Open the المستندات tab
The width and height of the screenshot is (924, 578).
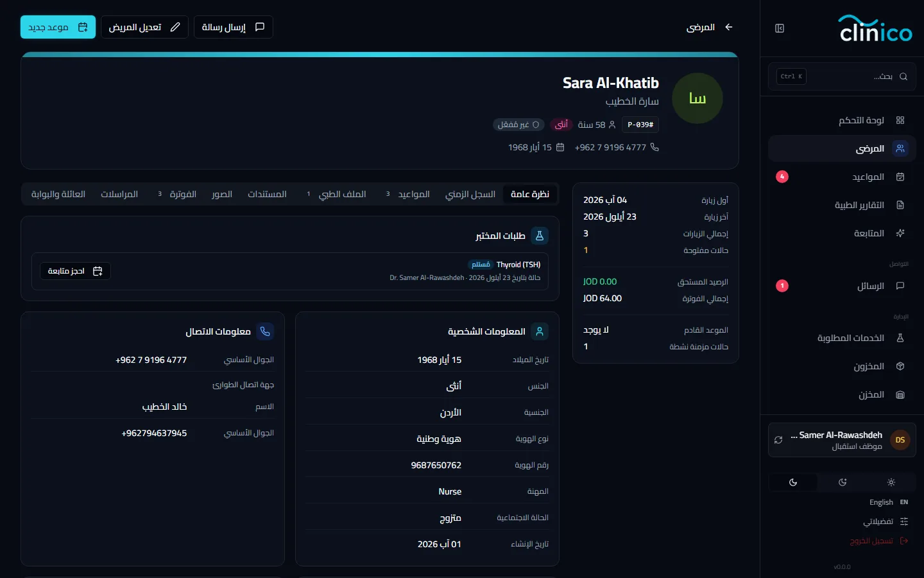tap(267, 194)
